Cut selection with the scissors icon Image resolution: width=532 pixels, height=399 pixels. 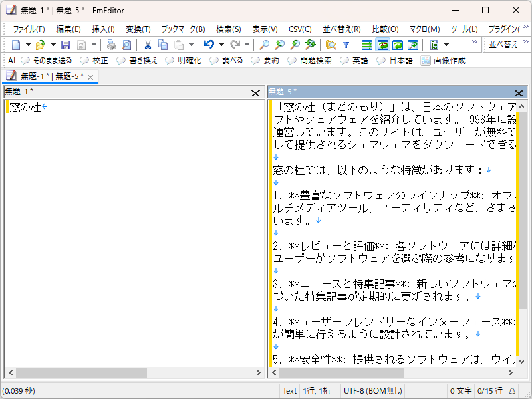click(148, 45)
